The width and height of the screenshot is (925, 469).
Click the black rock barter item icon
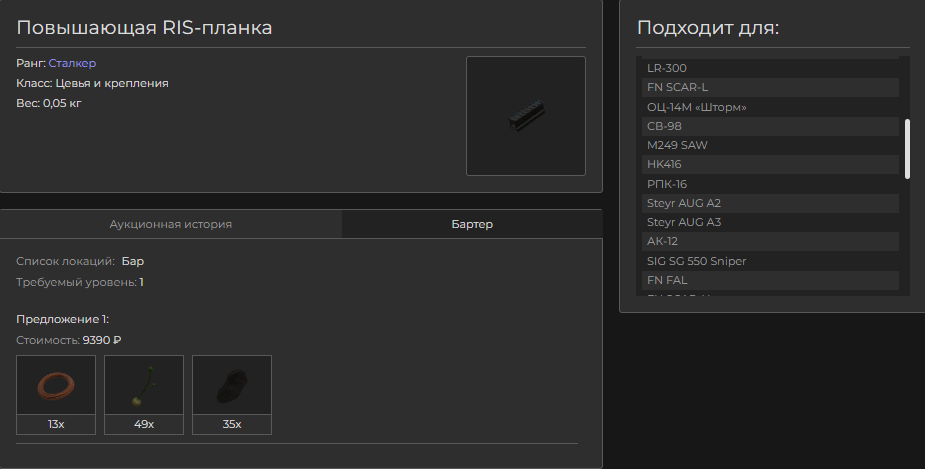(x=232, y=385)
